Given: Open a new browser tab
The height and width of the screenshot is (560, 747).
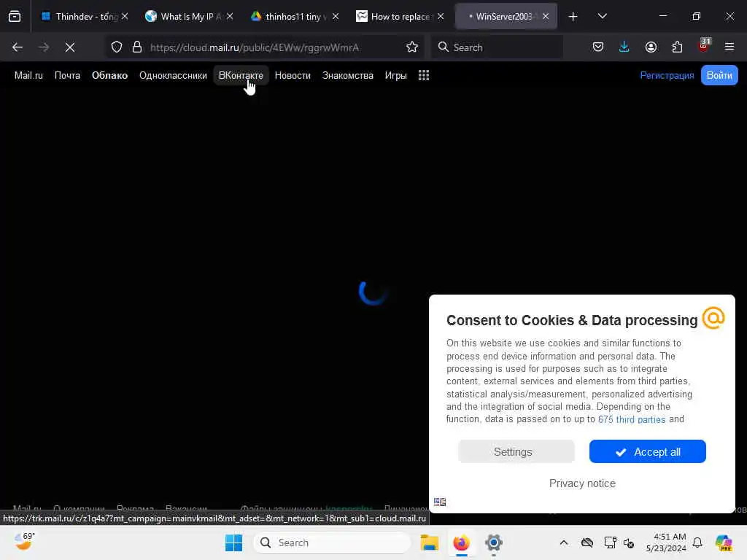Looking at the screenshot, I should point(573,17).
